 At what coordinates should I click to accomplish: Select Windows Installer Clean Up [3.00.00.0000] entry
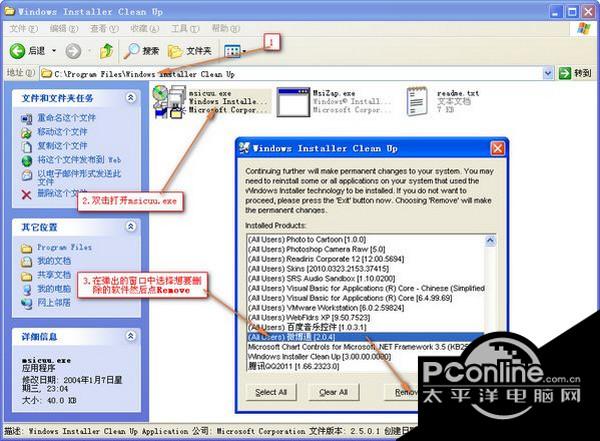coord(319,357)
